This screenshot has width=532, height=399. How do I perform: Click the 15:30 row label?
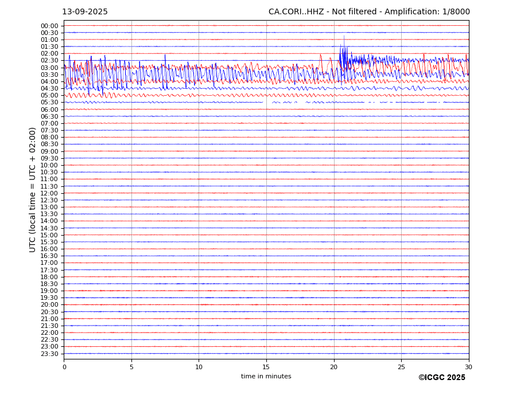click(49, 242)
